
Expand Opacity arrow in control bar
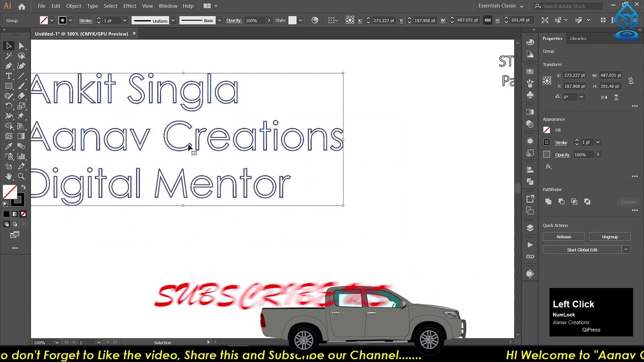tap(269, 20)
